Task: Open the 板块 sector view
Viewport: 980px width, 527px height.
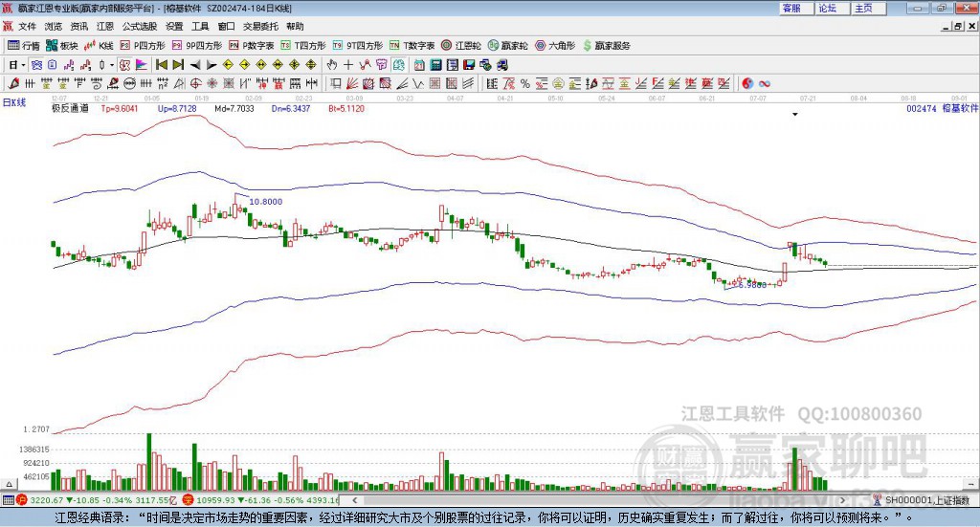Action: click(x=62, y=46)
